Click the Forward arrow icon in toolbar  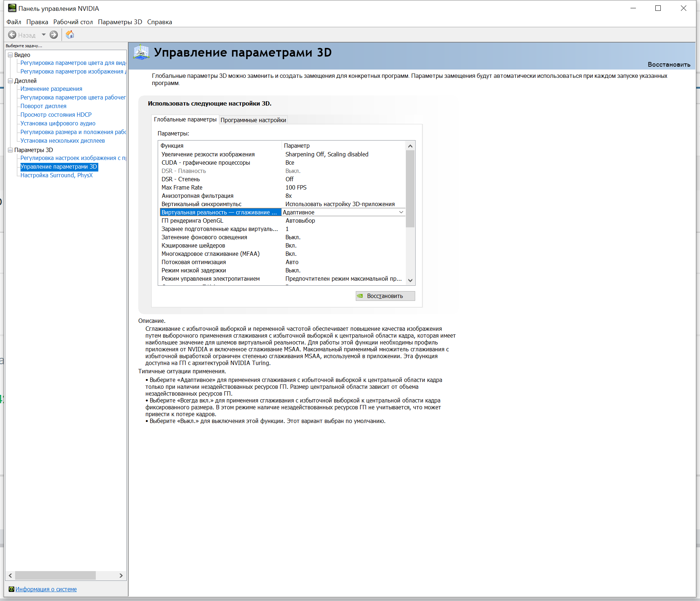[54, 35]
